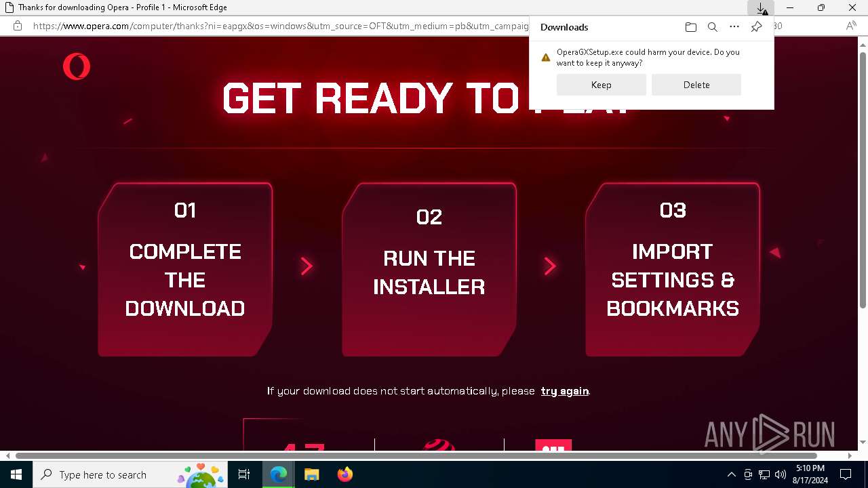
Task: Open more options in Downloads panel
Action: click(x=734, y=27)
